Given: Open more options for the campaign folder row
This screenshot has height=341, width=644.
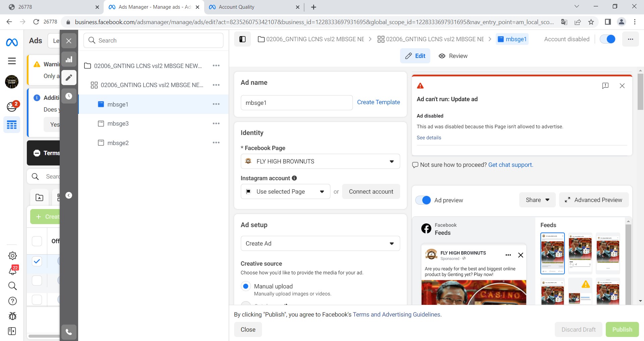Looking at the screenshot, I should click(216, 66).
